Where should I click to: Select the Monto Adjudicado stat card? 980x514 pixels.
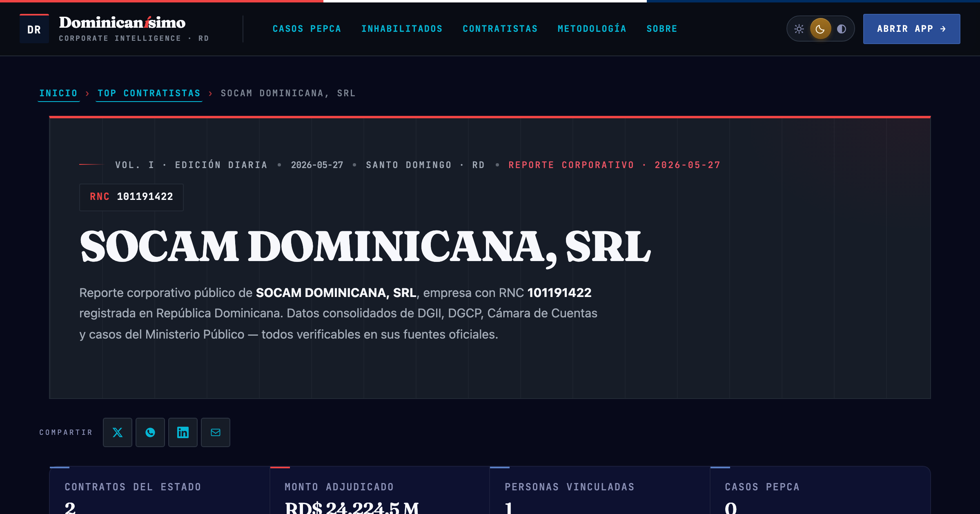(x=380, y=490)
